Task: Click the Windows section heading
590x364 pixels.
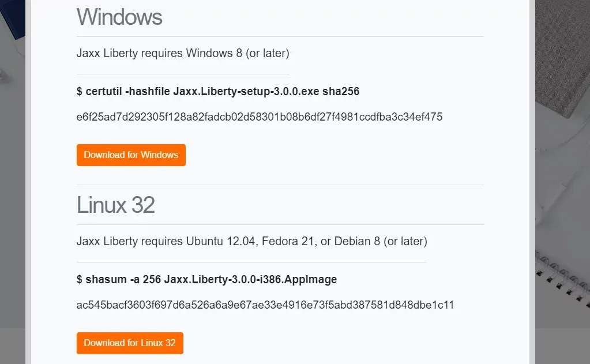Action: tap(119, 17)
